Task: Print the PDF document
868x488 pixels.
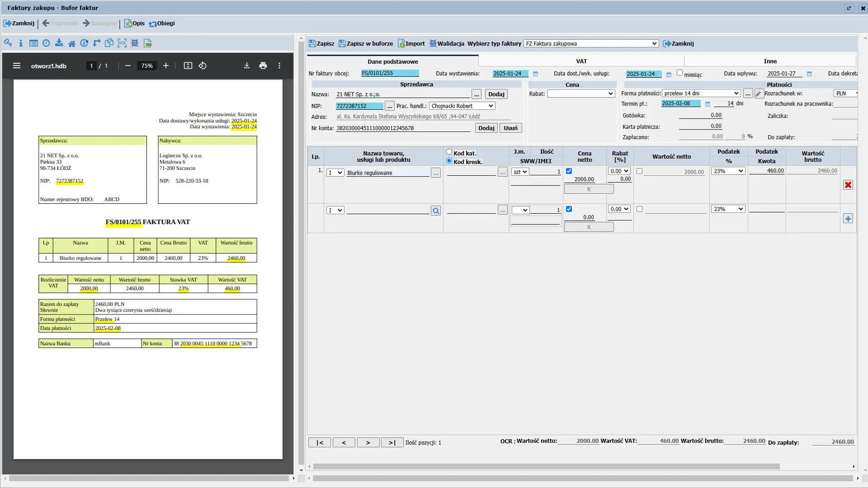Action: [x=263, y=66]
